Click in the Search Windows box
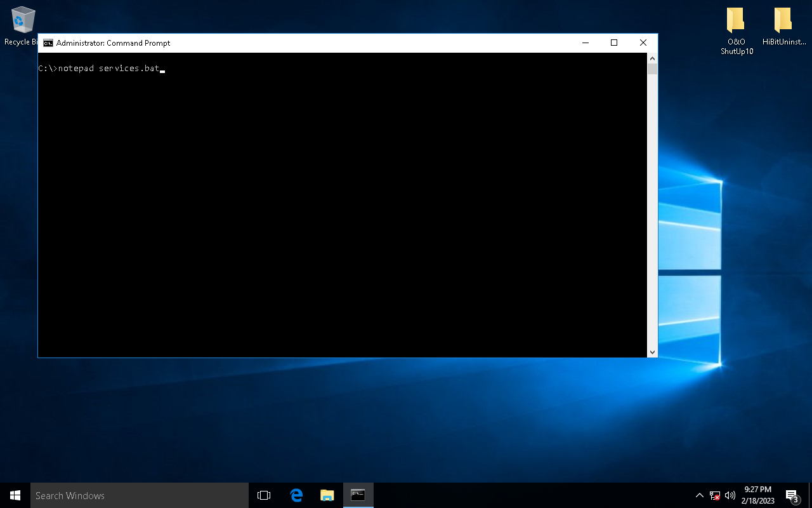This screenshot has width=812, height=508. coord(140,495)
